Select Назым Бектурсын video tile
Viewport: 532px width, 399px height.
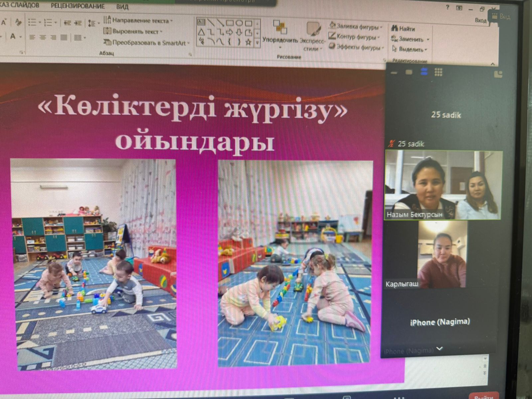tap(444, 185)
